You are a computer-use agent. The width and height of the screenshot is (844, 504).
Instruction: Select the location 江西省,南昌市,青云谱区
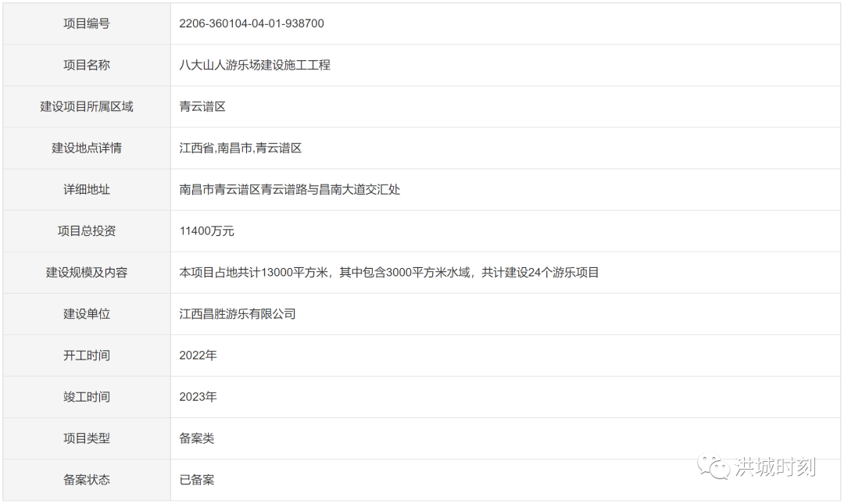(241, 148)
